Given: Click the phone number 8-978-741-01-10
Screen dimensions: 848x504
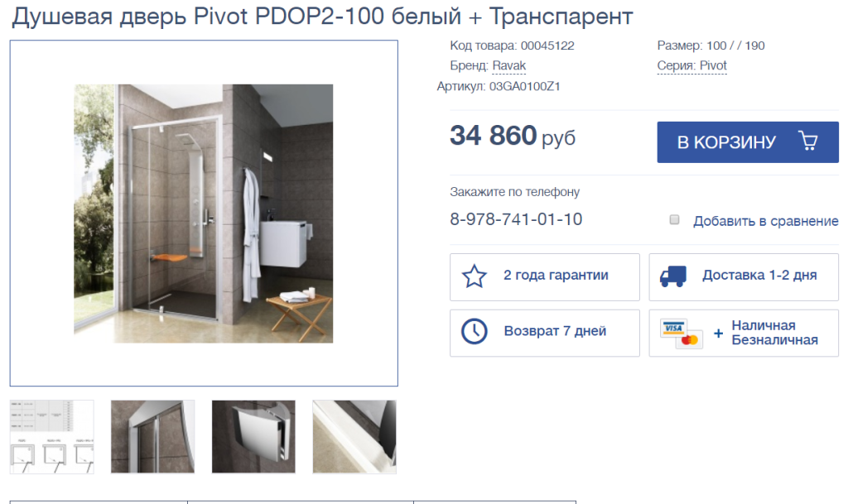Looking at the screenshot, I should pos(516,219).
